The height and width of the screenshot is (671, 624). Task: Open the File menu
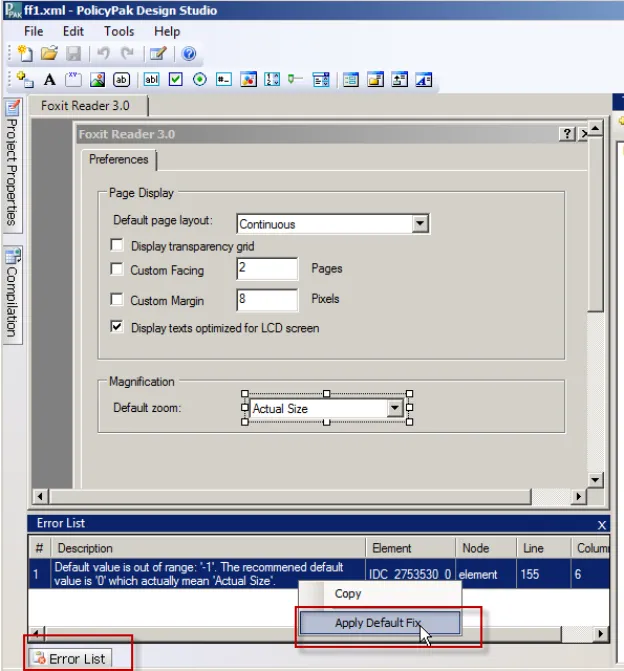click(33, 31)
